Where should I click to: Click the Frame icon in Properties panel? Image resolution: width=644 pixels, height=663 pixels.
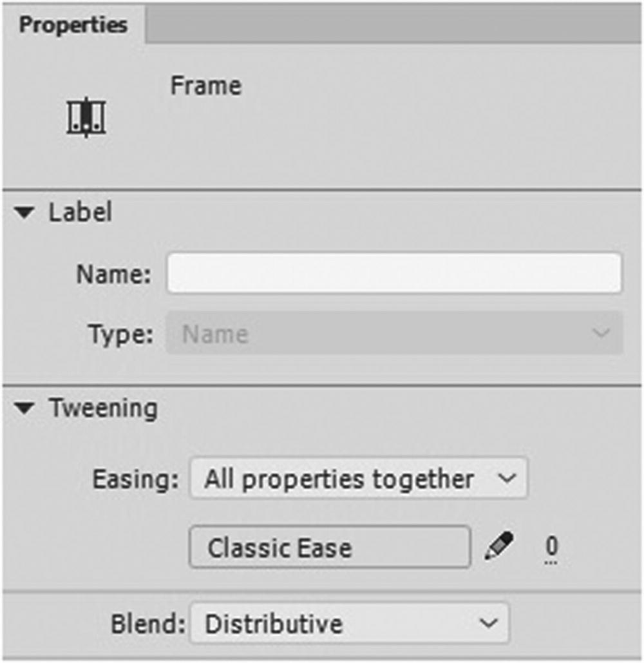[86, 119]
